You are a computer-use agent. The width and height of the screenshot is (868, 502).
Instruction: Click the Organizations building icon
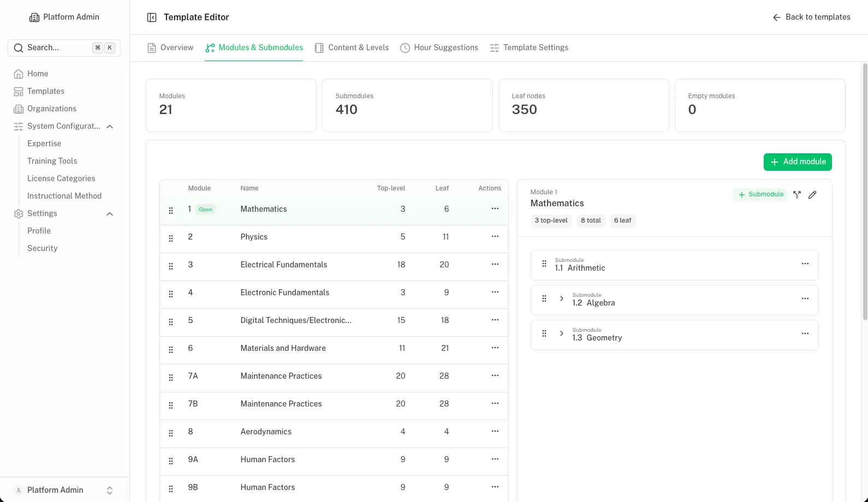[x=19, y=109]
